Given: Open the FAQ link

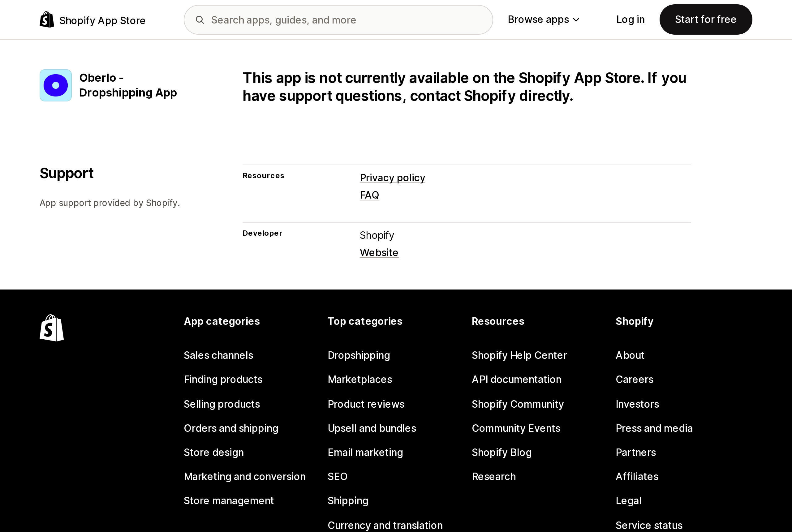Looking at the screenshot, I should pyautogui.click(x=369, y=195).
